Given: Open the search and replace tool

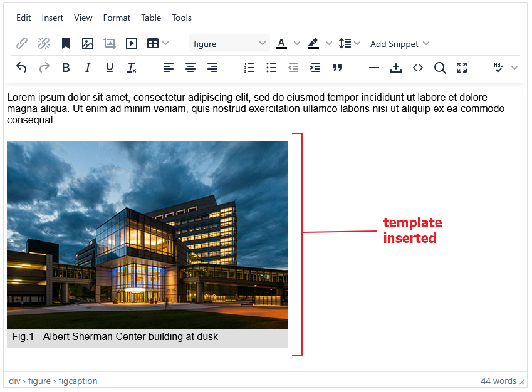Looking at the screenshot, I should click(x=440, y=68).
